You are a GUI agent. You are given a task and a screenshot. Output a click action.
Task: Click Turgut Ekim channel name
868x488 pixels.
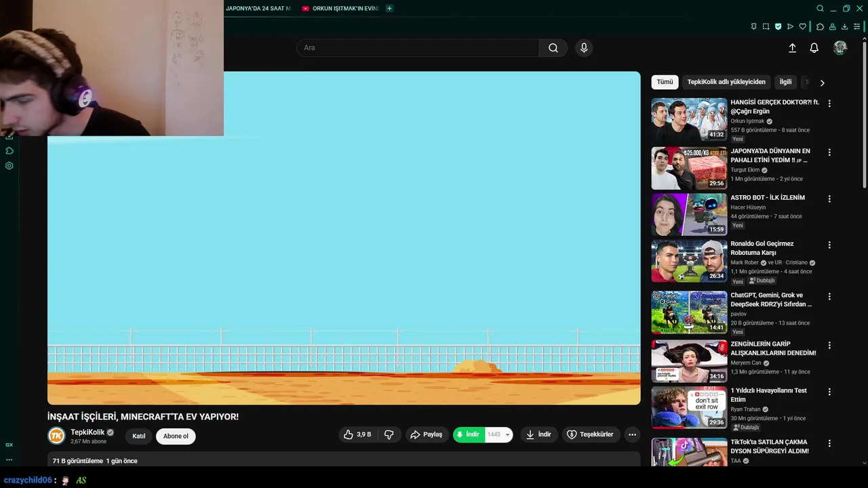pyautogui.click(x=745, y=170)
